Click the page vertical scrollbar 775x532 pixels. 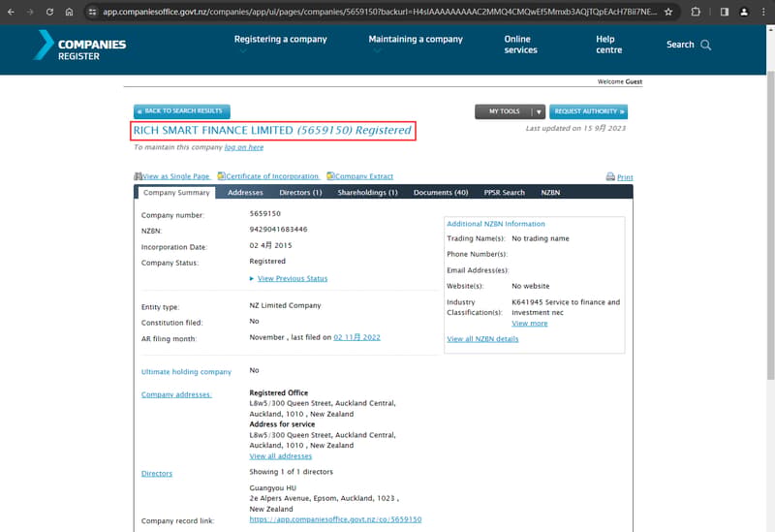tap(770, 225)
